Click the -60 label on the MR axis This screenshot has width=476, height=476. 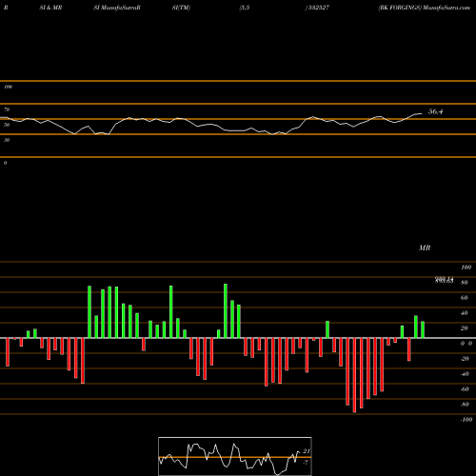tap(465, 389)
